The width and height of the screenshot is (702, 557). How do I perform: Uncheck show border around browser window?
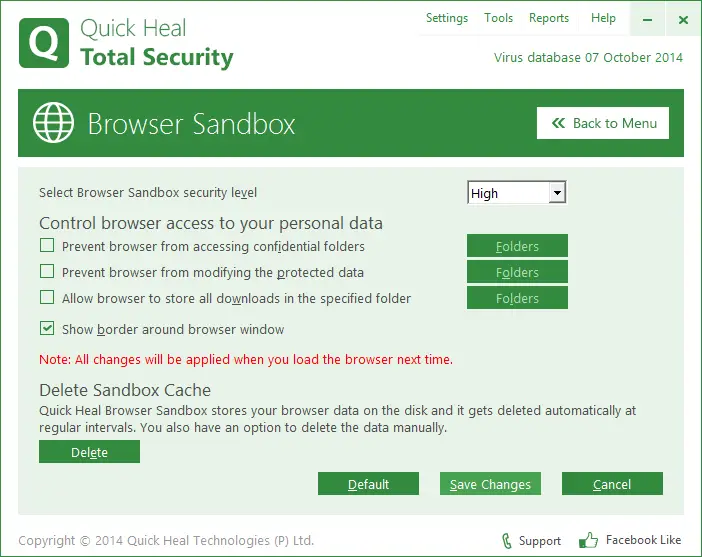coord(47,329)
